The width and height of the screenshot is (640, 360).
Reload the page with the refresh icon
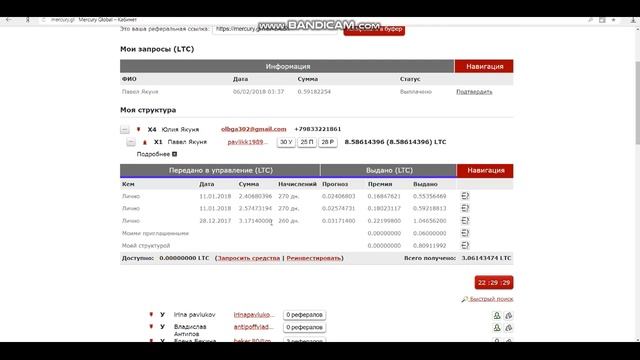pyautogui.click(x=44, y=20)
